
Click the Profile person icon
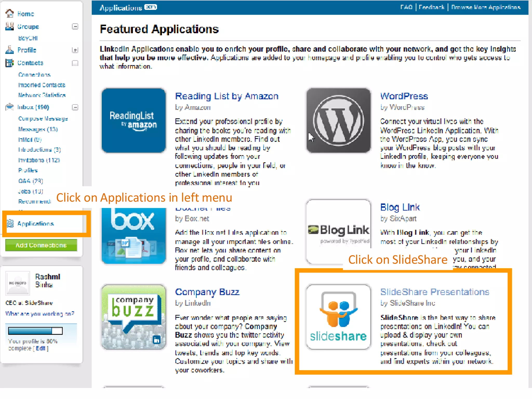pyautogui.click(x=10, y=50)
